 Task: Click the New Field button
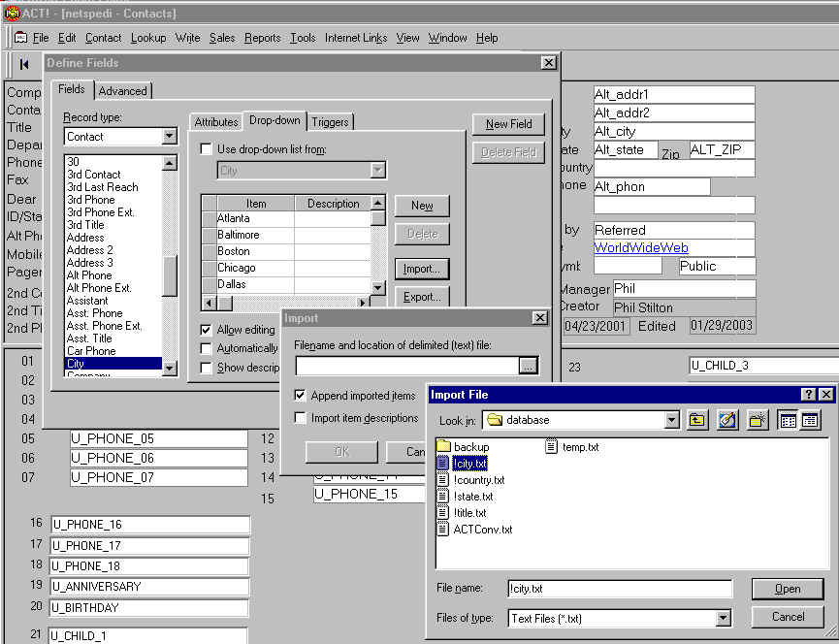508,124
